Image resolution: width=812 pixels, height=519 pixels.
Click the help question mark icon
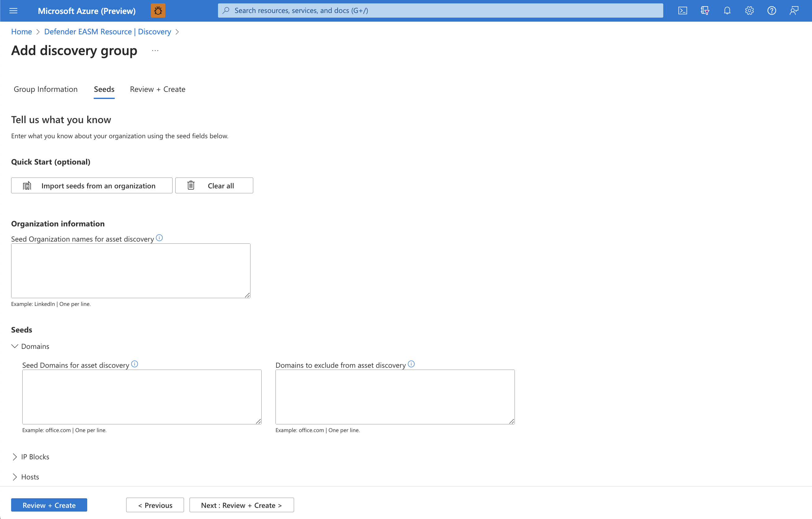coord(771,11)
